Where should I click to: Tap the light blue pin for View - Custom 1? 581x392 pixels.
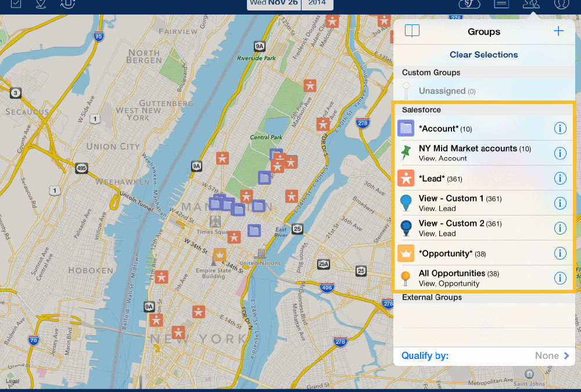pyautogui.click(x=406, y=203)
